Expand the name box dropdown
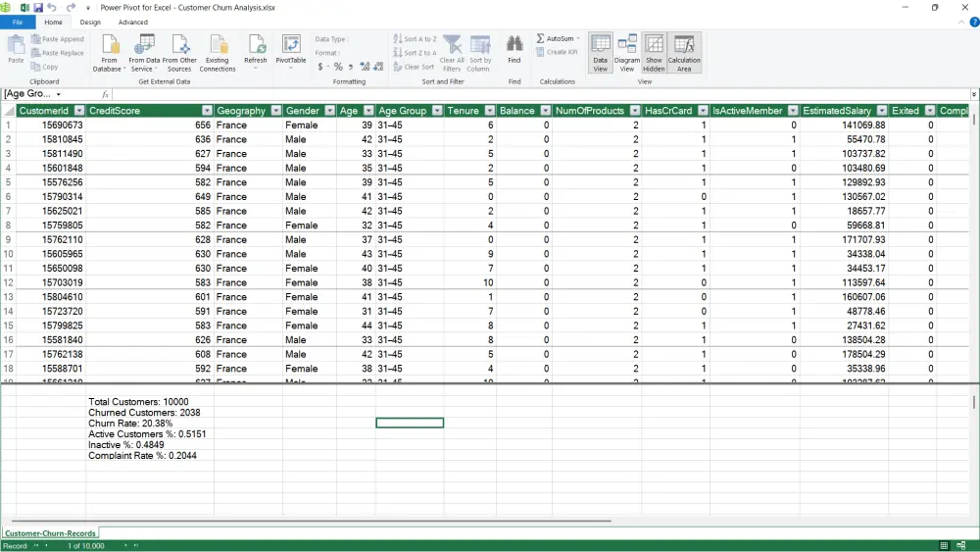Image resolution: width=980 pixels, height=552 pixels. (x=59, y=94)
